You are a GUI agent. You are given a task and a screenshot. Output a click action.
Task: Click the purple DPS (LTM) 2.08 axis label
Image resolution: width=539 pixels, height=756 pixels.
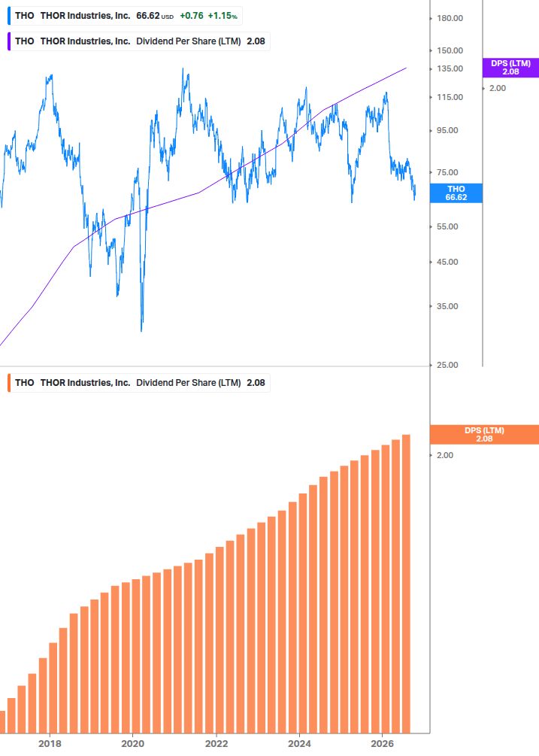[510, 68]
